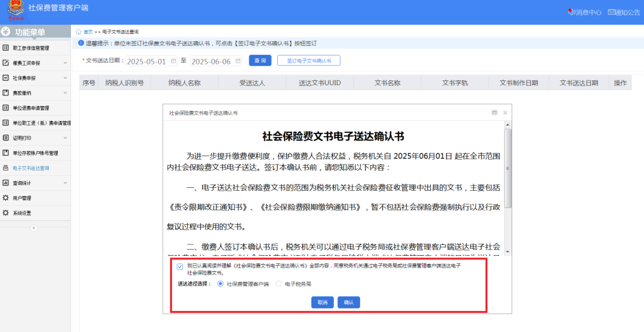Screen dimensions: 644x332
Task: Click the home icon in breadcrumb
Action: [79, 32]
